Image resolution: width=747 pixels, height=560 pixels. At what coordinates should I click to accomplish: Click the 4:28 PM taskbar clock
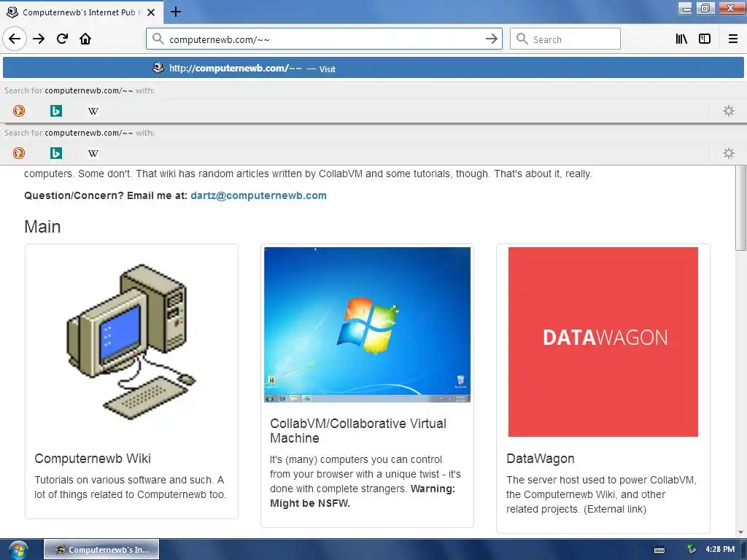(x=720, y=549)
